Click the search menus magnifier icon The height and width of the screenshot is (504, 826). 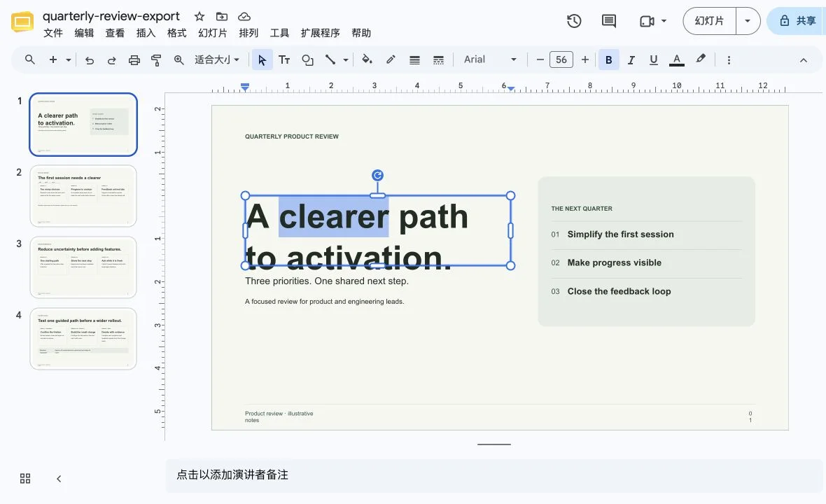30,60
